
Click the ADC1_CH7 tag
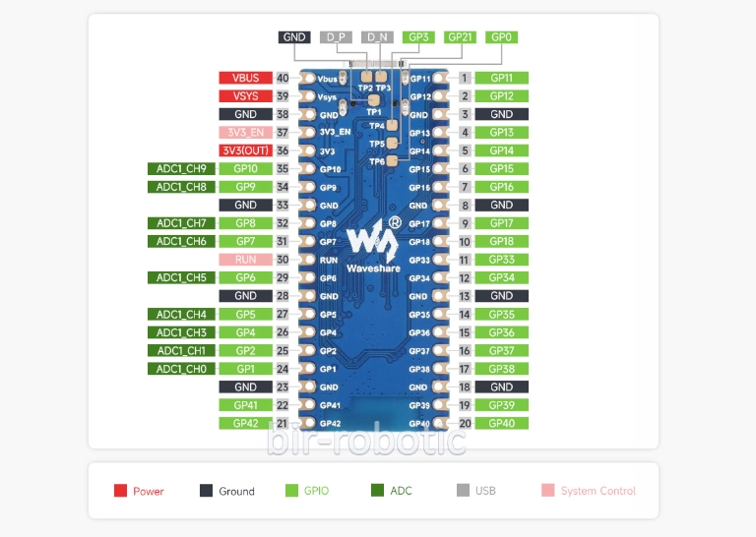tap(181, 223)
